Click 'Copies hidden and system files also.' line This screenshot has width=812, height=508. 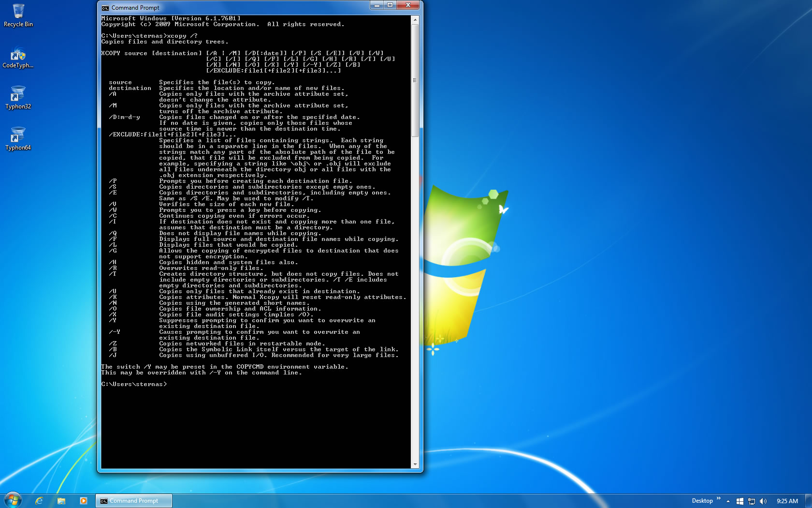click(229, 263)
